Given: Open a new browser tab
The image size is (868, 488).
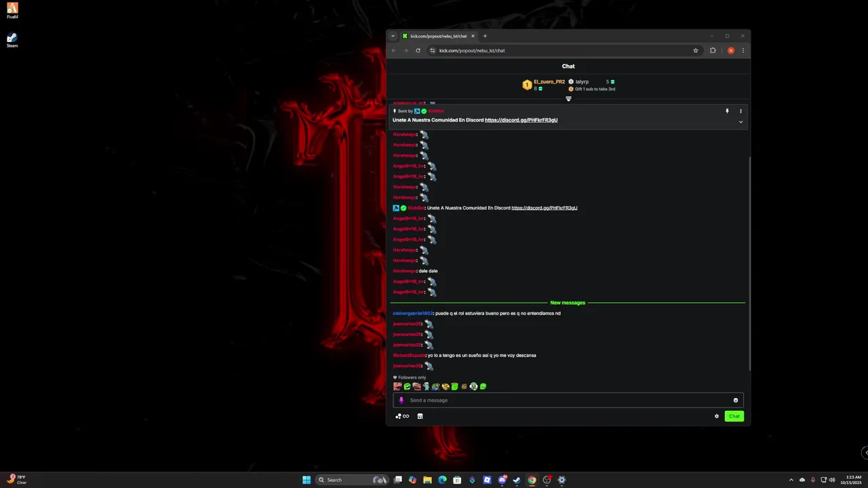Looking at the screenshot, I should [x=485, y=36].
